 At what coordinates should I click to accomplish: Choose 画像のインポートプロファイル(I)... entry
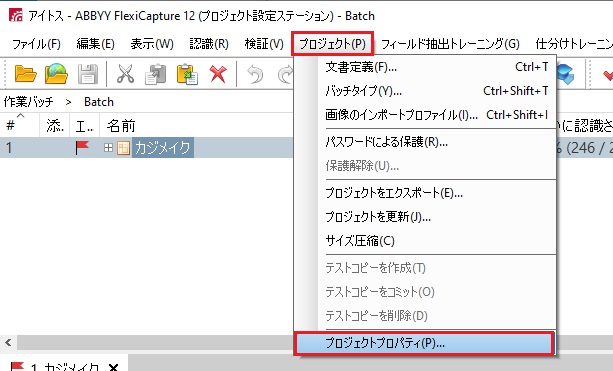(437, 115)
